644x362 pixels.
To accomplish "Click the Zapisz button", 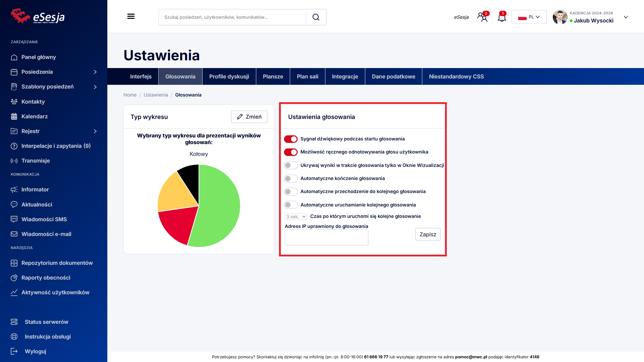I will point(428,234).
